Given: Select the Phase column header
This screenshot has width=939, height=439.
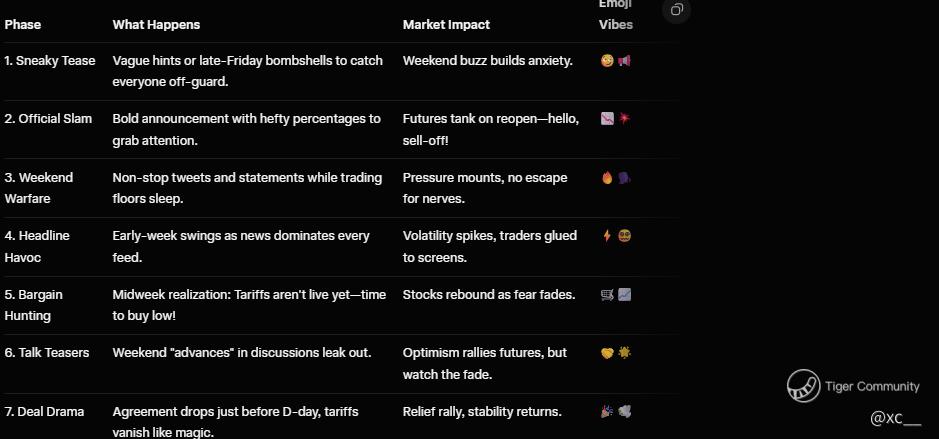Looking at the screenshot, I should click(23, 24).
